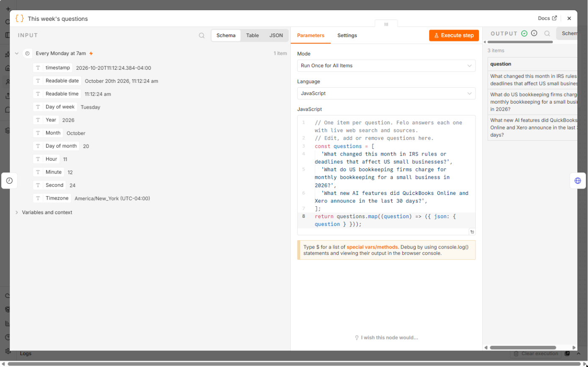Image resolution: width=588 pixels, height=367 pixels.
Task: Click the orange lightning bolt trigger icon
Action: click(91, 54)
